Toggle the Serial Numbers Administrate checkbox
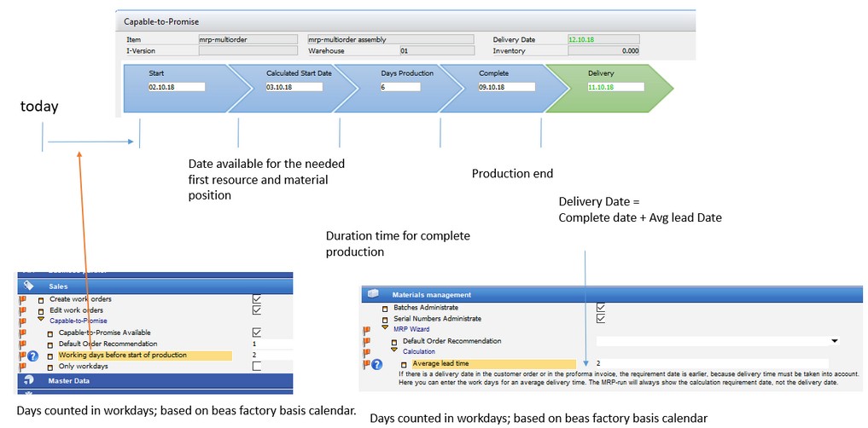 600,318
